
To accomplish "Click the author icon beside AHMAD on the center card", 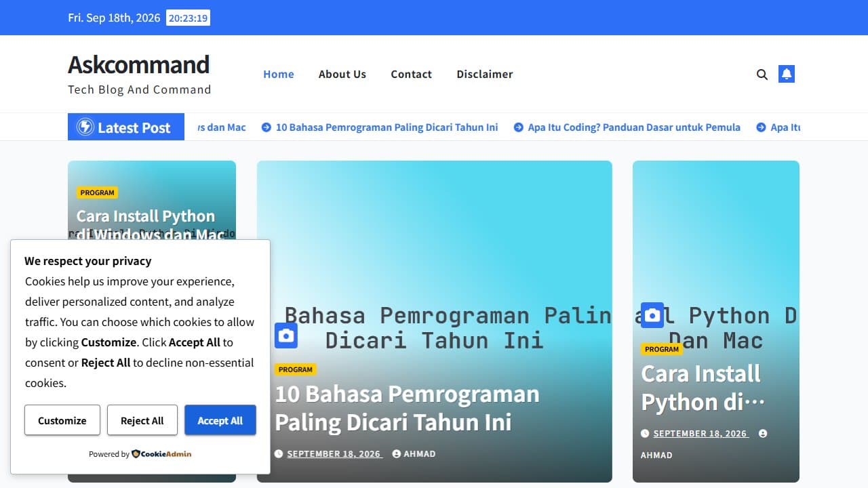I will 397,454.
